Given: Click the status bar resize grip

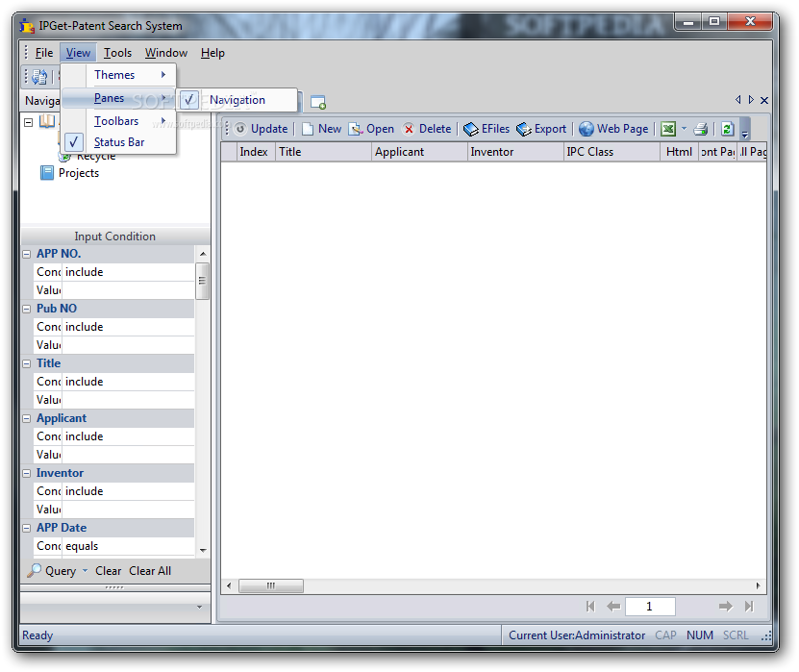Looking at the screenshot, I should (x=766, y=635).
